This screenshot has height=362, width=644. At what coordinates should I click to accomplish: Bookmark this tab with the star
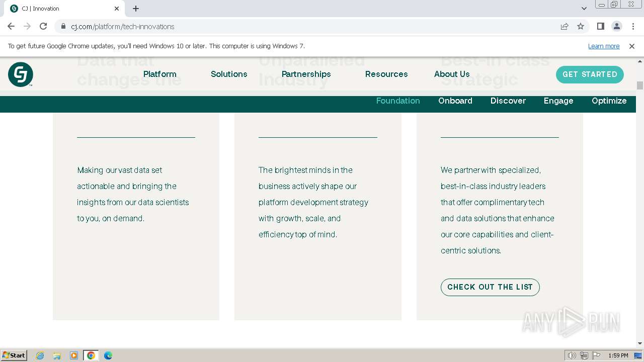[x=581, y=26]
